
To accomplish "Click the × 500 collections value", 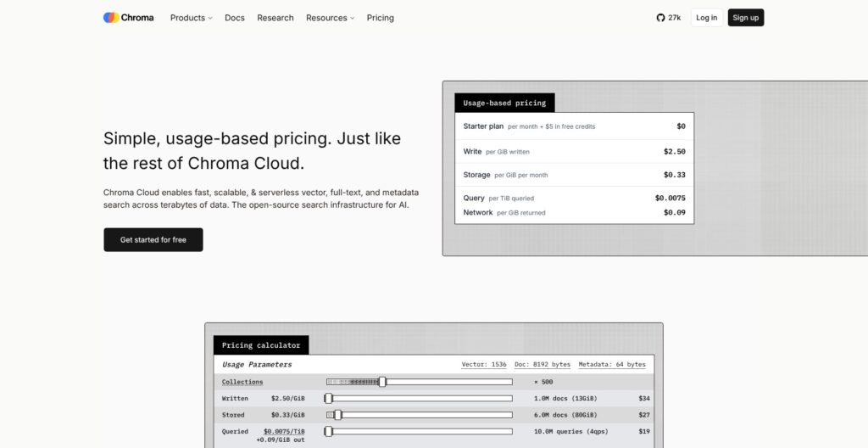I will [x=543, y=382].
